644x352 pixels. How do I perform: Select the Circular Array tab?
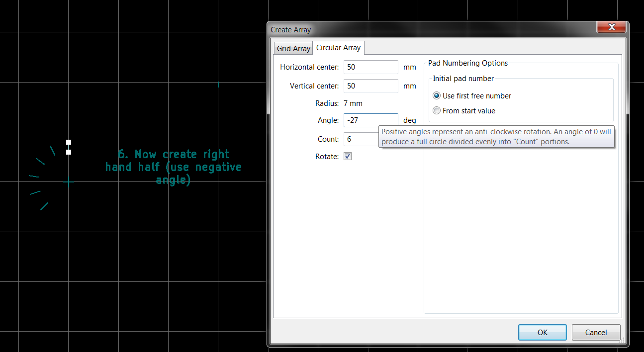(x=338, y=48)
